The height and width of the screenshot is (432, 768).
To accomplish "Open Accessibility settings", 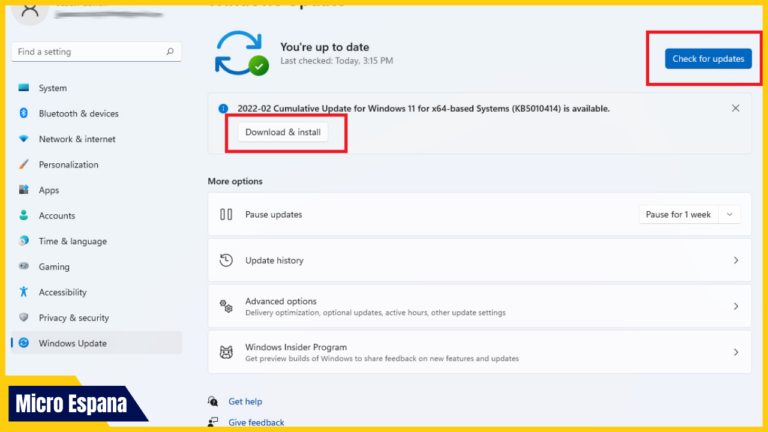I will 96,291.
